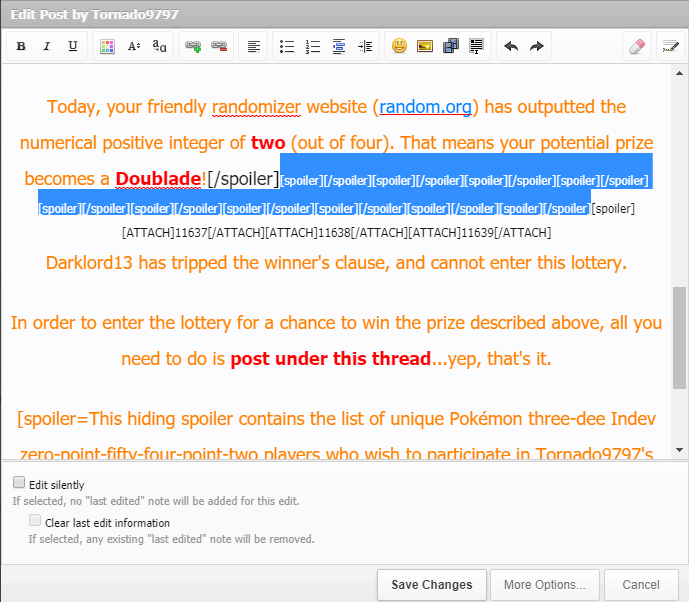Click the Save Changes button
The width and height of the screenshot is (689, 602).
pyautogui.click(x=432, y=584)
